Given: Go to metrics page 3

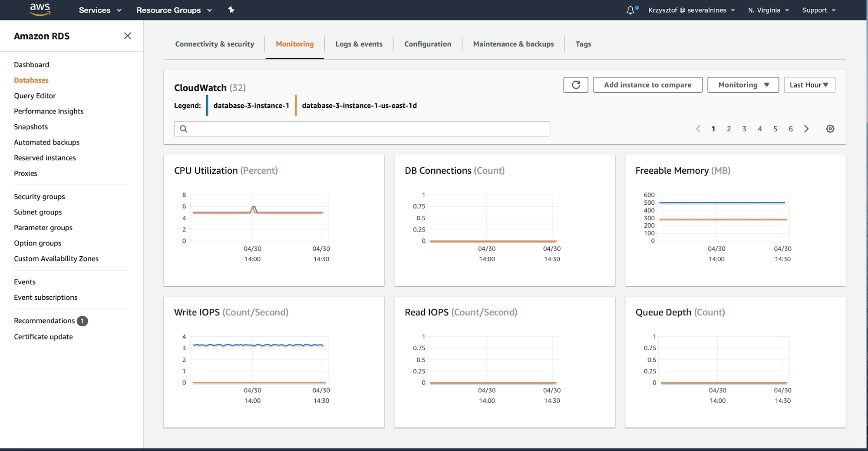Looking at the screenshot, I should tap(744, 129).
